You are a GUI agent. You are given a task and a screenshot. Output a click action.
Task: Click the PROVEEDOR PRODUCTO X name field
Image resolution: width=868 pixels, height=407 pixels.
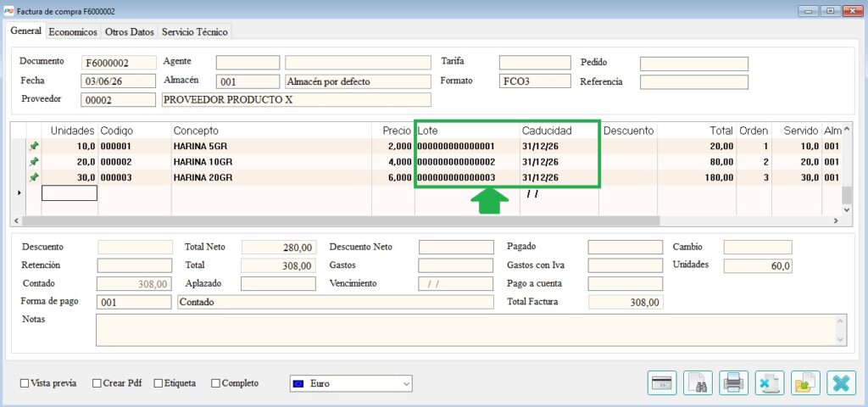(296, 100)
